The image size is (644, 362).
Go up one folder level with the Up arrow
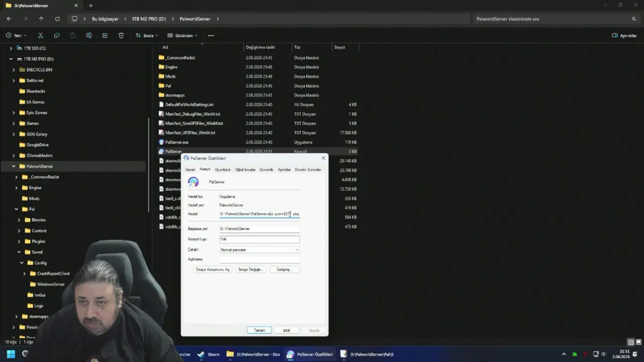tap(41, 19)
